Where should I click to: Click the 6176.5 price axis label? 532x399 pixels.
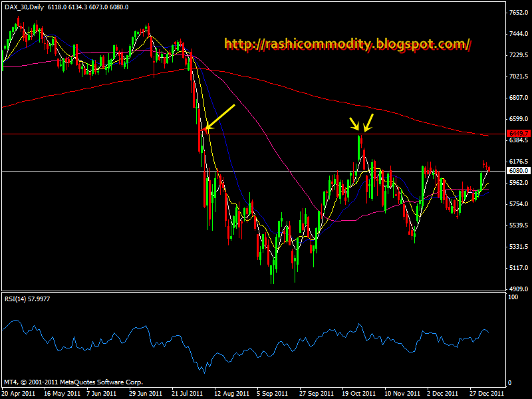519,162
